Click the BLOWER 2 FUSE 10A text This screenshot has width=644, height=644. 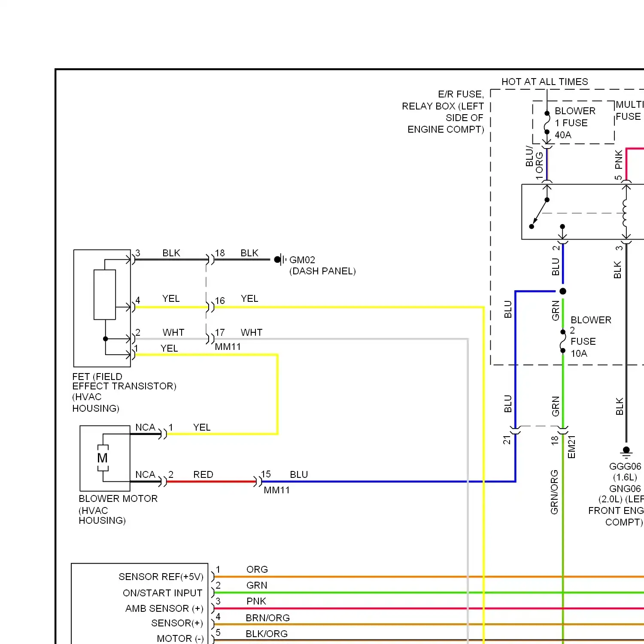click(591, 337)
